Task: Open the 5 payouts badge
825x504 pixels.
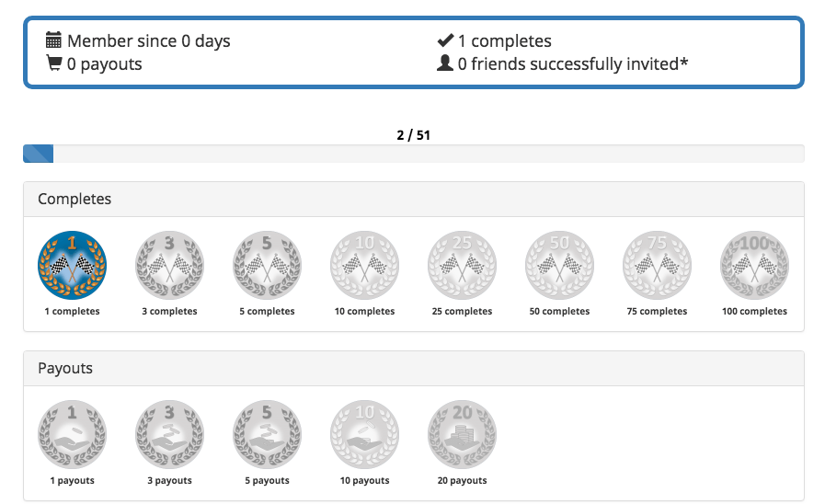Action: coord(268,434)
